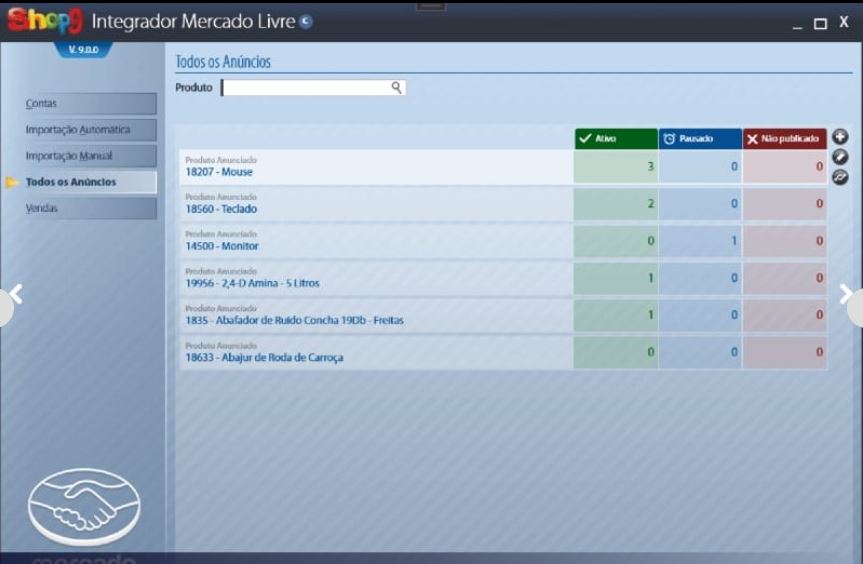Click the Pausado column header
This screenshot has width=863, height=564.
[700, 139]
